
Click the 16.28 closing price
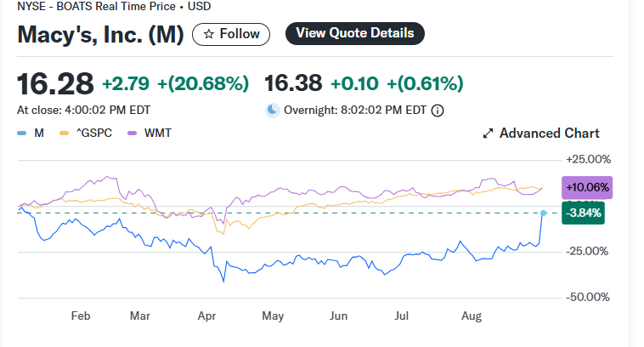pos(55,83)
